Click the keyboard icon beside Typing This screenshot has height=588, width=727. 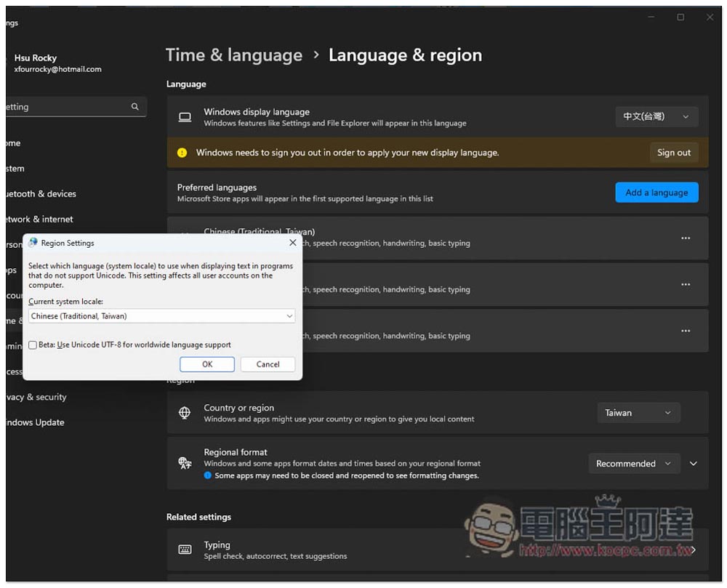[x=185, y=549]
